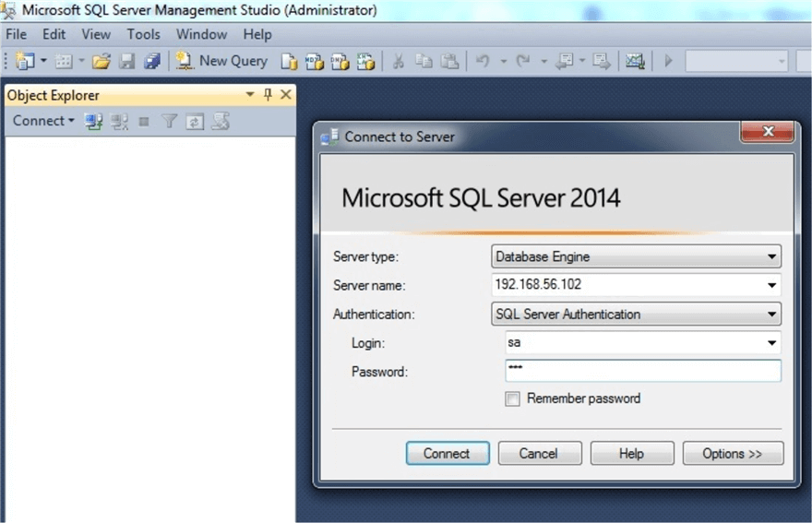Open Object Explorer window position dropdown
812x523 pixels.
(x=250, y=95)
